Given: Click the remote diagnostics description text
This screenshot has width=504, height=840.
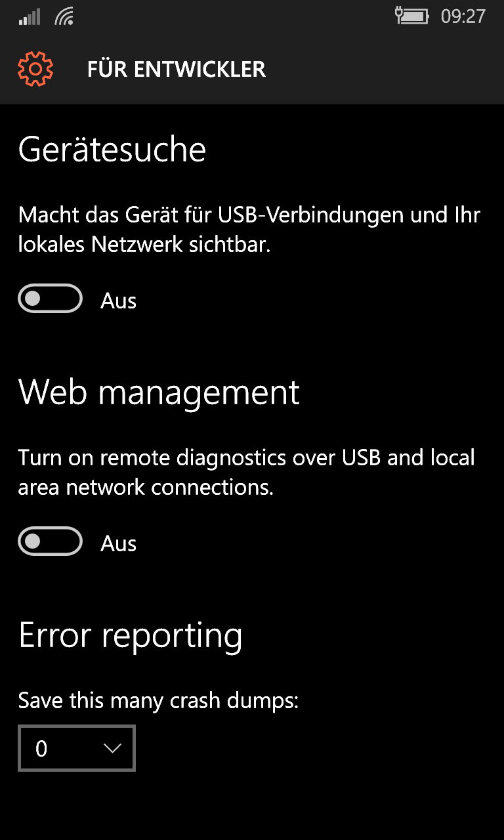Looking at the screenshot, I should pos(247,472).
